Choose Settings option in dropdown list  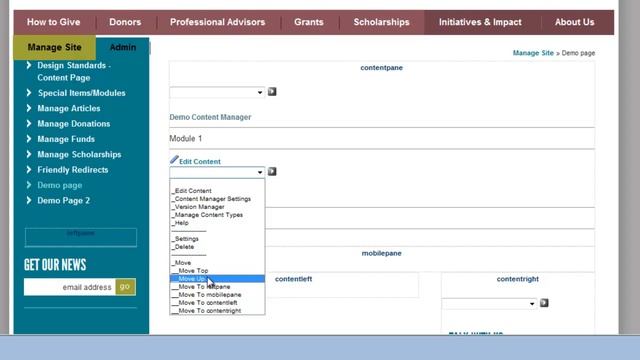[217, 239]
